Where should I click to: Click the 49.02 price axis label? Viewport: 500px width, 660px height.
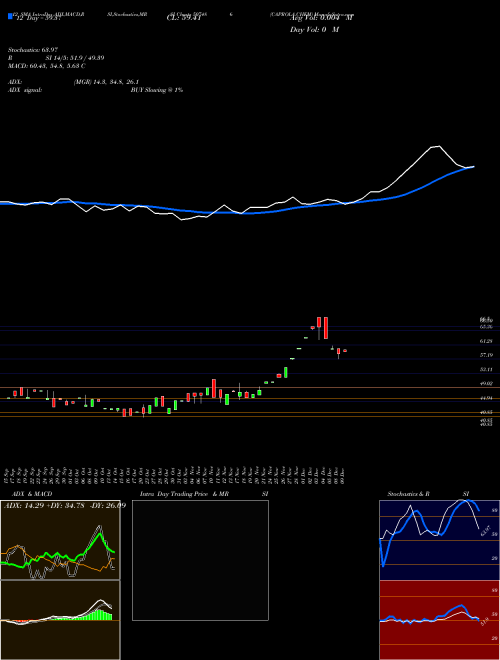(x=487, y=384)
